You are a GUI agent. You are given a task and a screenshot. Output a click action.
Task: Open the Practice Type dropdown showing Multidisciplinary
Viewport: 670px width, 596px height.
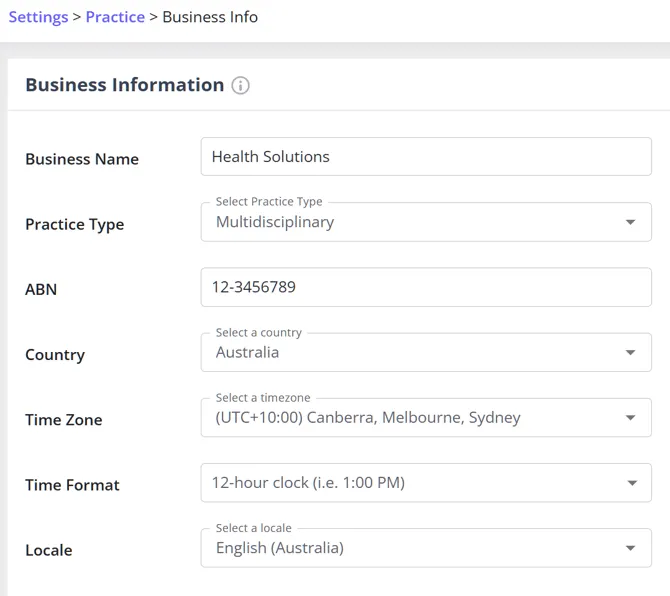point(426,222)
